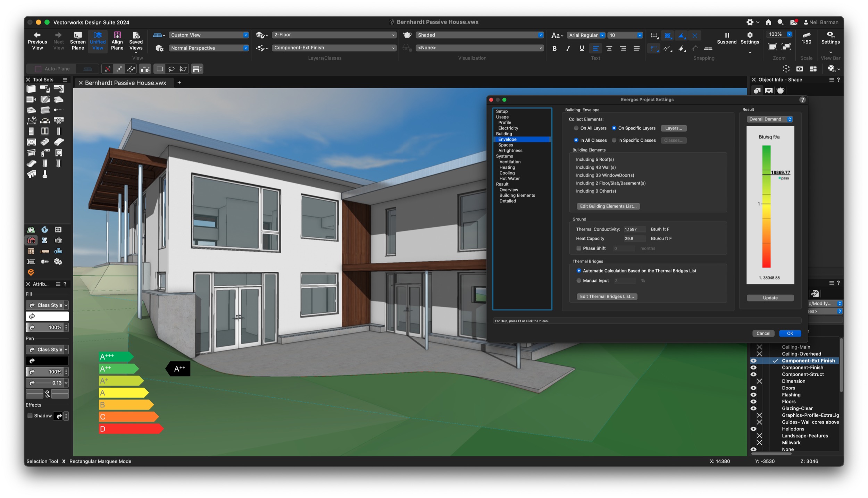Select the On All Layers radio button

[576, 128]
